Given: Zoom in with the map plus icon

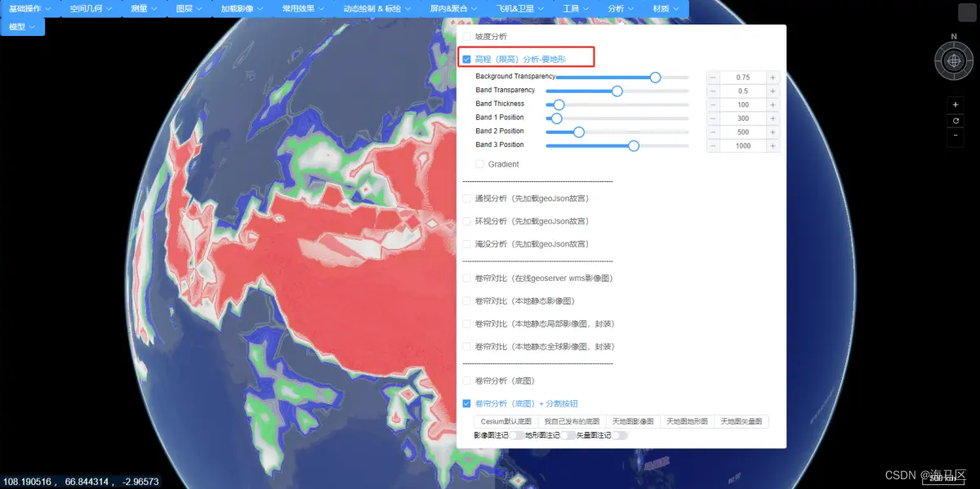Looking at the screenshot, I should point(955,104).
